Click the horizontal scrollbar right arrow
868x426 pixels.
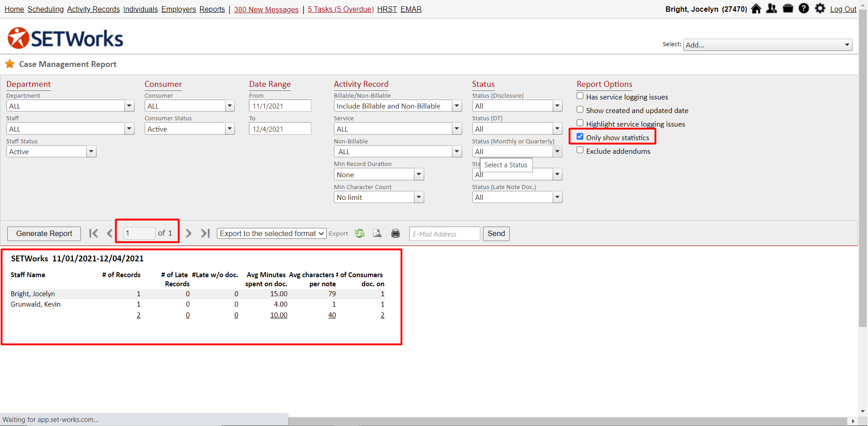tap(853, 421)
